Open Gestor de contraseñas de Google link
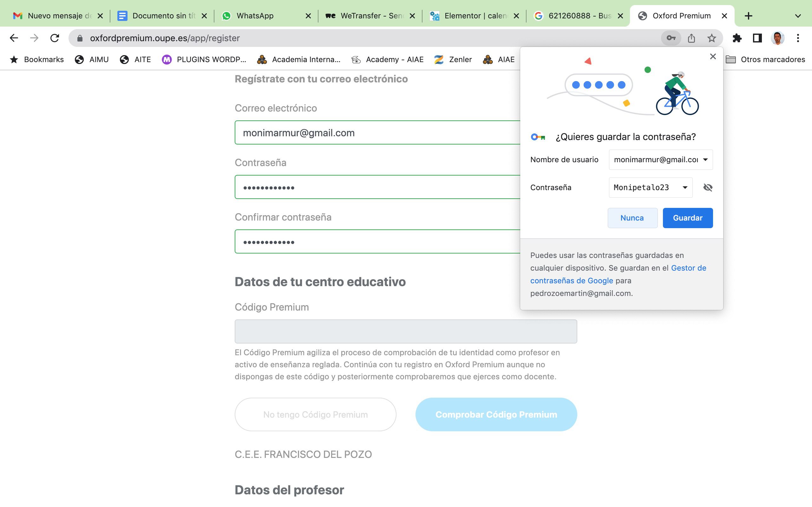 [688, 268]
